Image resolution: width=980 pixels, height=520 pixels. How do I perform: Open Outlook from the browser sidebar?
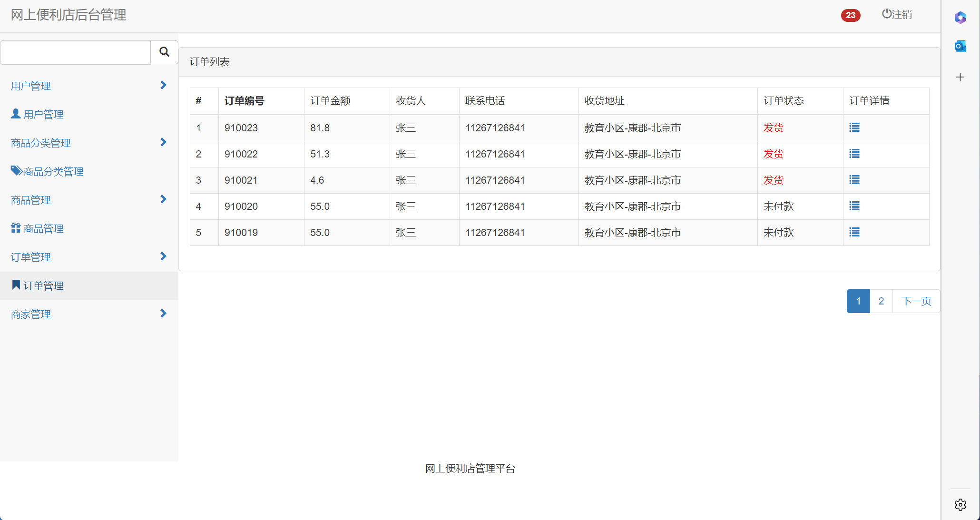pos(960,46)
